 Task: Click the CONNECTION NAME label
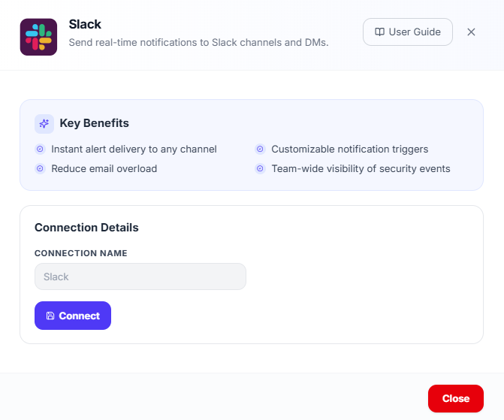(x=80, y=253)
